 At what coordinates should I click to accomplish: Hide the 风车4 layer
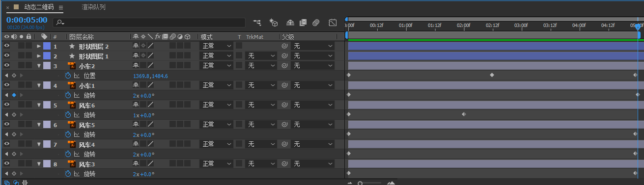click(7, 144)
